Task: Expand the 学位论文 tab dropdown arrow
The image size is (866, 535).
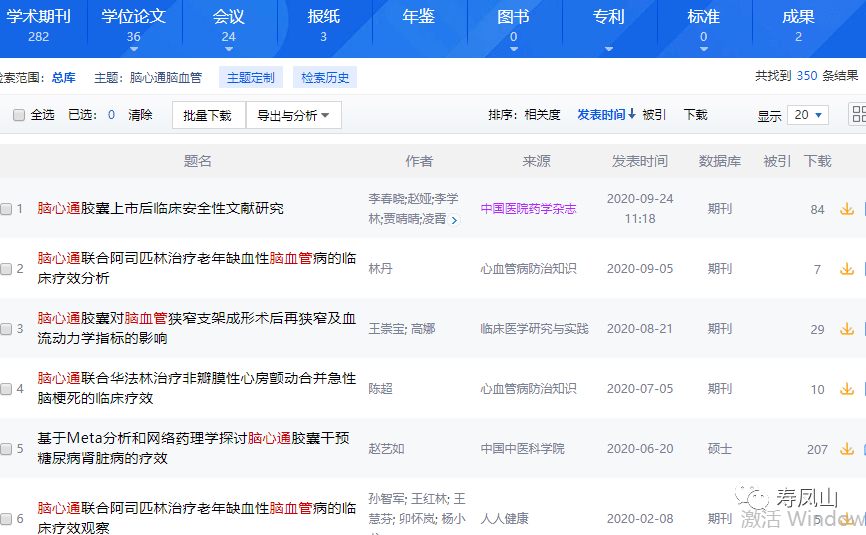Action: [134, 49]
